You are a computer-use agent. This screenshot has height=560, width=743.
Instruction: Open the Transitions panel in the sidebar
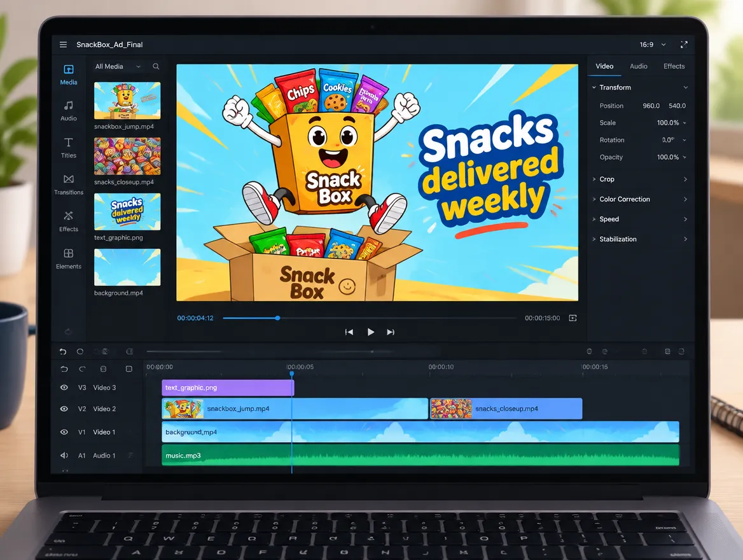(x=68, y=185)
